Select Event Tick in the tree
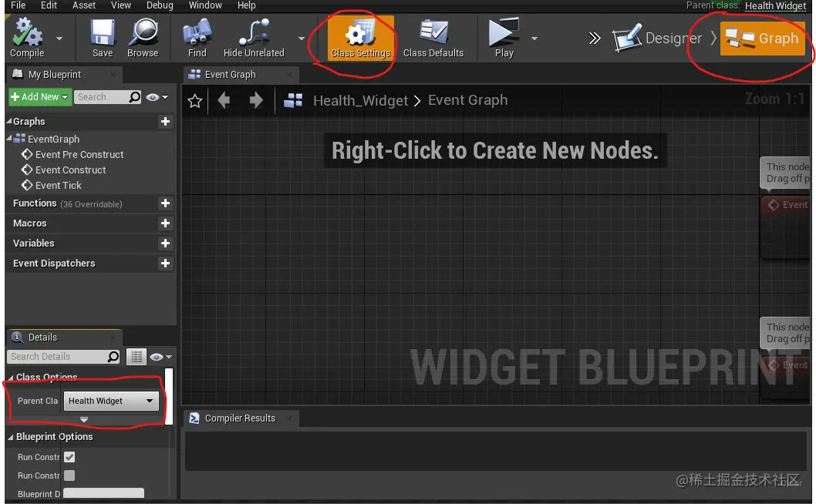This screenshot has width=816, height=504. pos(51,185)
